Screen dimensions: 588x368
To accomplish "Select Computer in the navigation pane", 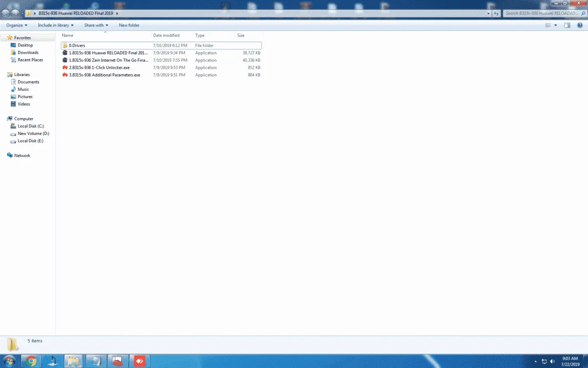I will pos(24,119).
